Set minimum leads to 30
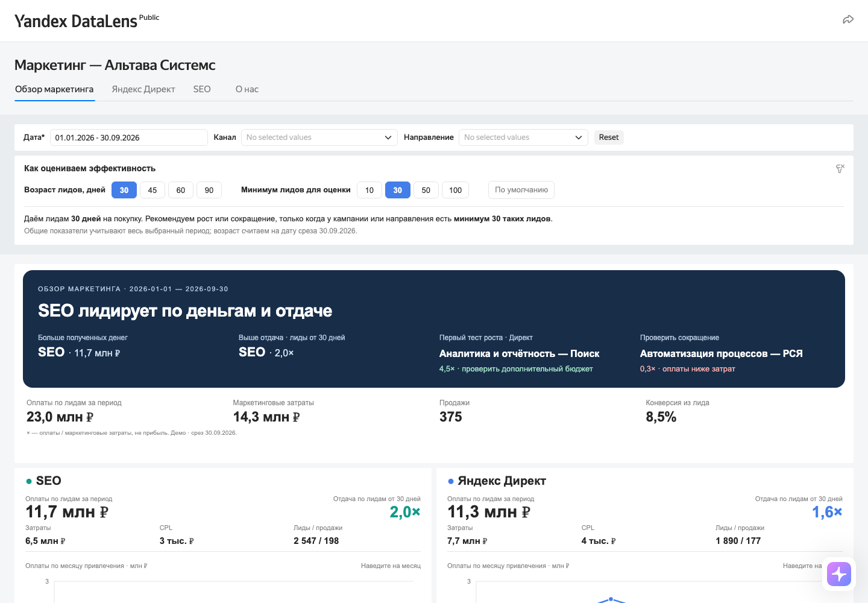868x603 pixels. (x=398, y=190)
